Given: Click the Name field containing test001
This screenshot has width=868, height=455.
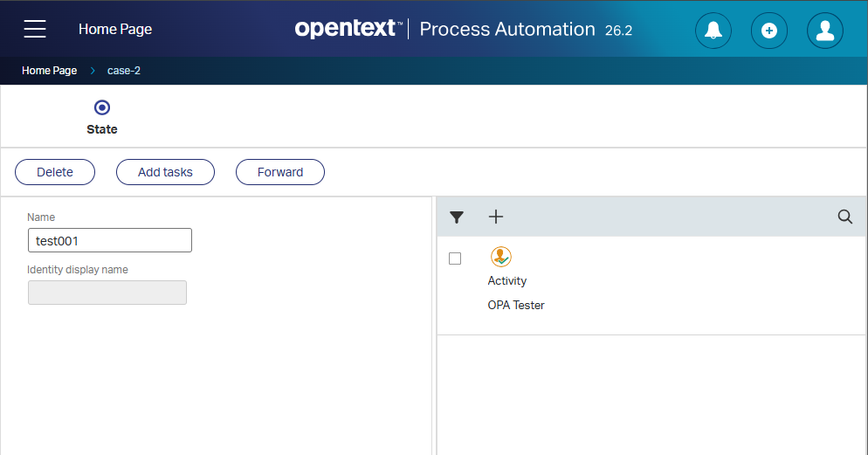Looking at the screenshot, I should click(110, 240).
